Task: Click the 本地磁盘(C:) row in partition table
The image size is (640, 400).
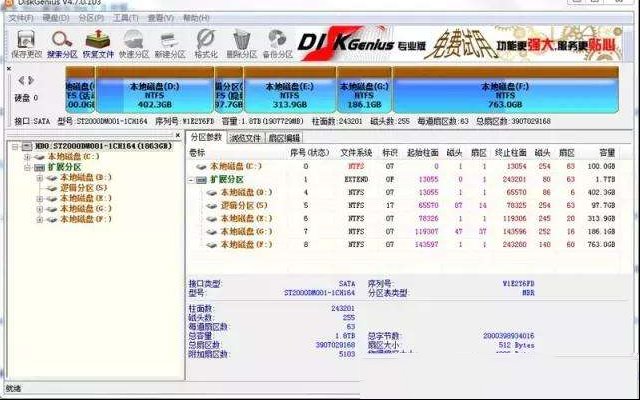Action: click(402, 166)
